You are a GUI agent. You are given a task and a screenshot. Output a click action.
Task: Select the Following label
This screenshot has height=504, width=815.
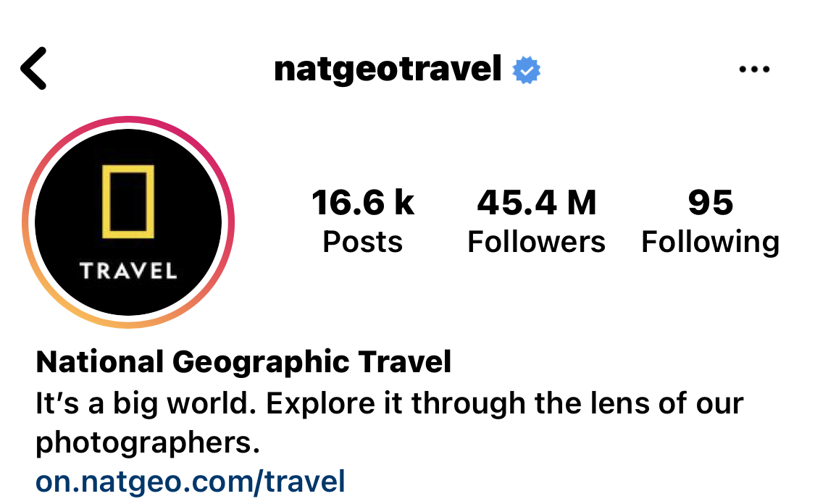[x=711, y=243]
